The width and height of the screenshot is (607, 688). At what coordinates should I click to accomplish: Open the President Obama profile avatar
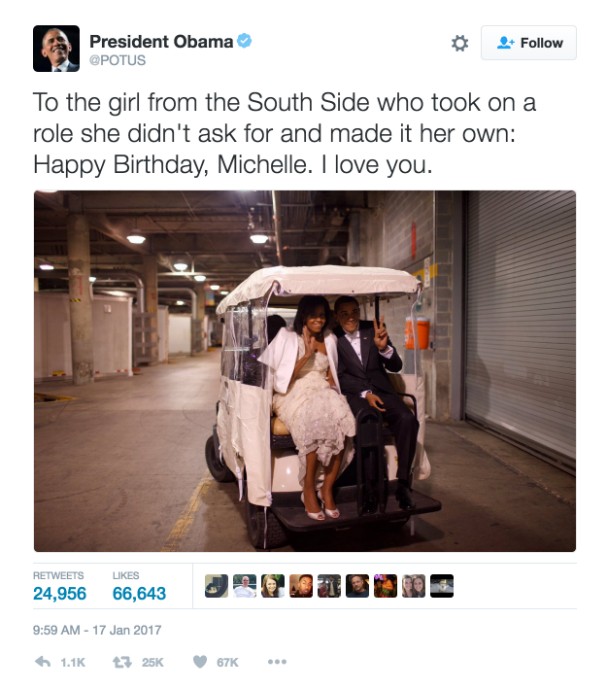pyautogui.click(x=56, y=48)
